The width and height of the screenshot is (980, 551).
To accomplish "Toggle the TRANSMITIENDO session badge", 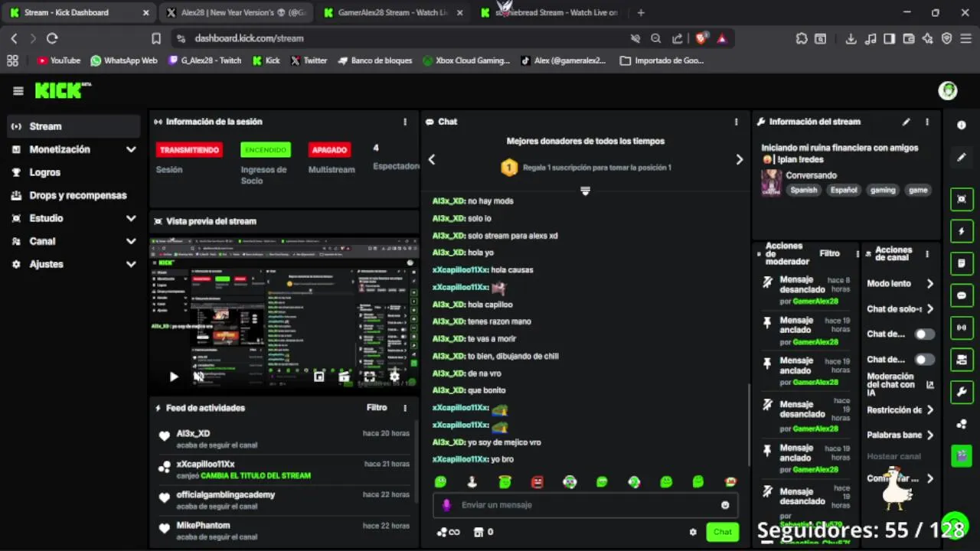I will pos(189,150).
